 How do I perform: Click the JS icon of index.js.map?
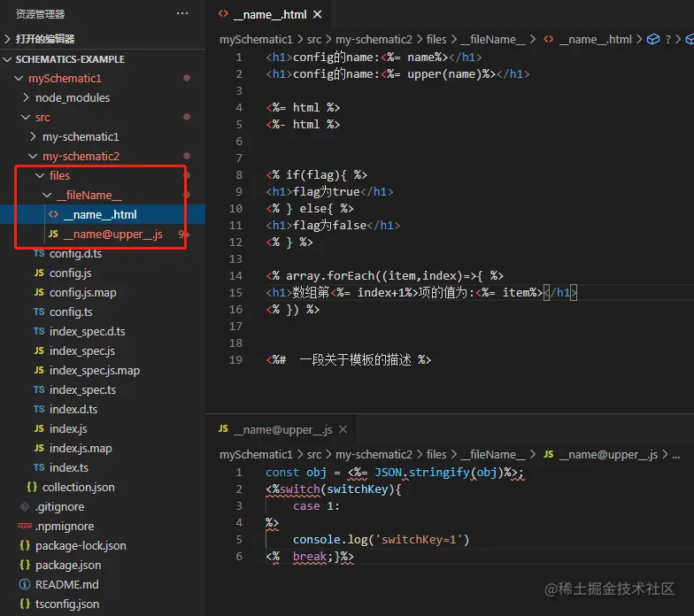point(39,448)
